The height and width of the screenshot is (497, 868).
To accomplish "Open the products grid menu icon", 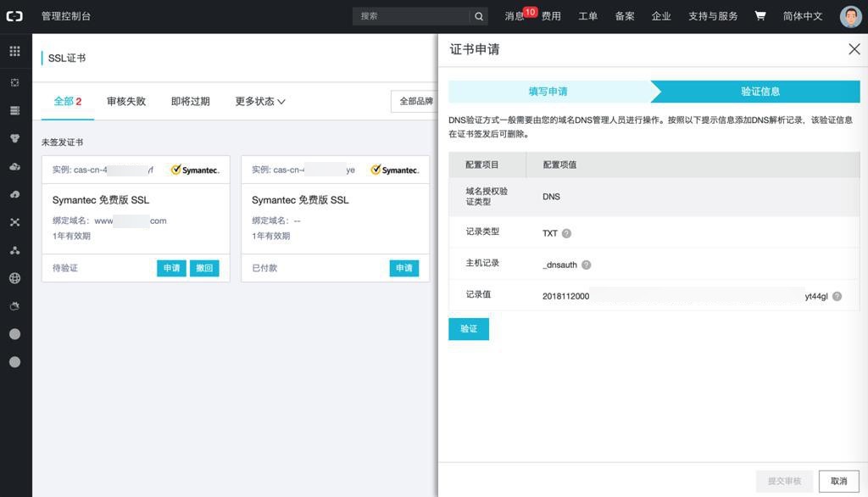I will click(x=15, y=51).
